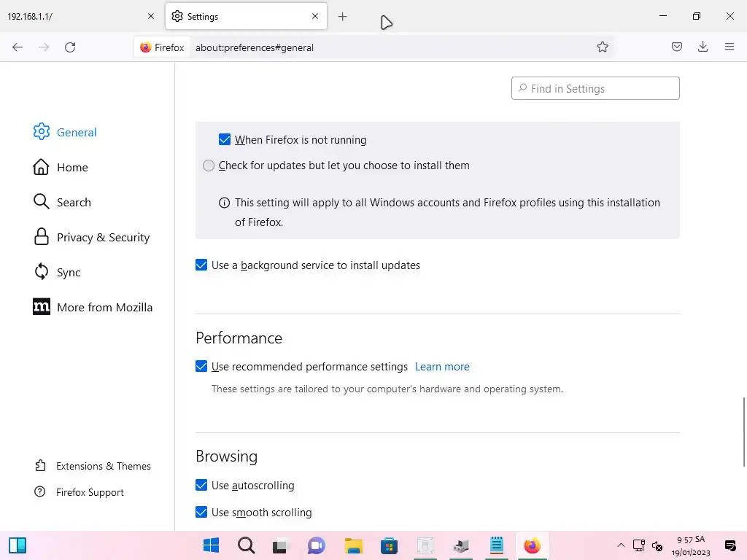This screenshot has height=560, width=747.
Task: Open Privacy & Security settings
Action: tap(91, 237)
